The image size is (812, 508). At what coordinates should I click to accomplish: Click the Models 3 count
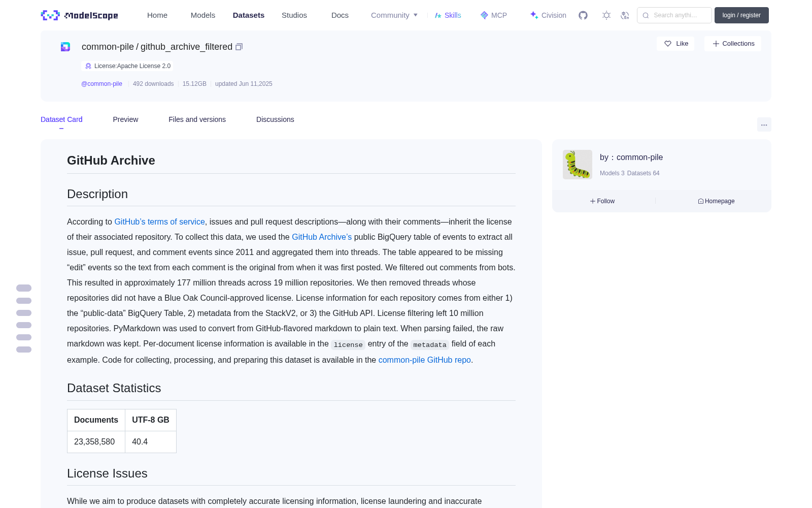(x=612, y=173)
